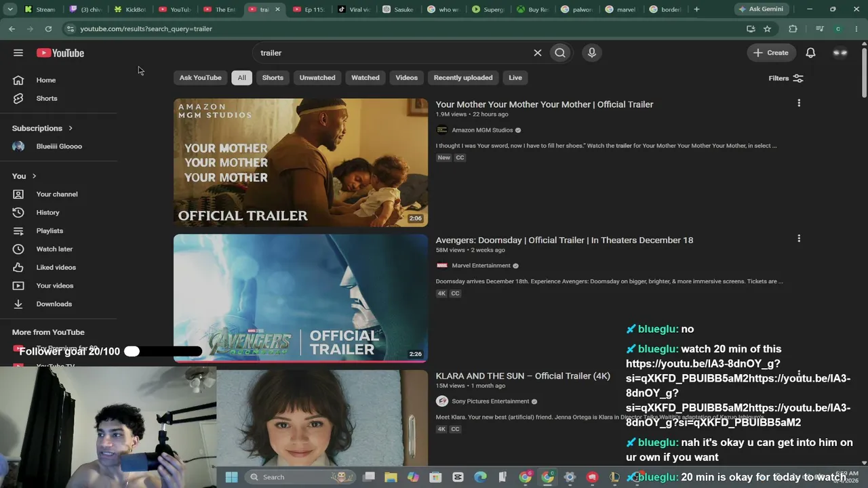Reload the page in Chrome
This screenshot has width=868, height=488.
pyautogui.click(x=48, y=29)
